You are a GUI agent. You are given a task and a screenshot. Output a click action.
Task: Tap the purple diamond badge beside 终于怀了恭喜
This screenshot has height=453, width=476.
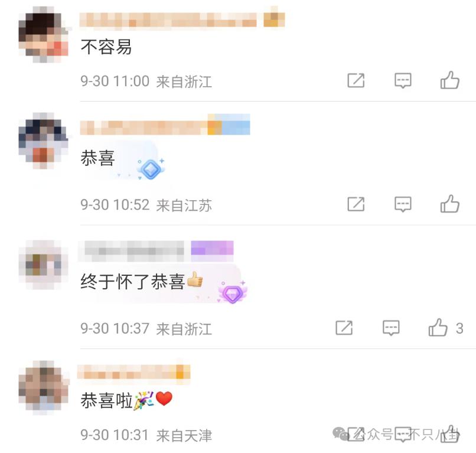click(233, 293)
